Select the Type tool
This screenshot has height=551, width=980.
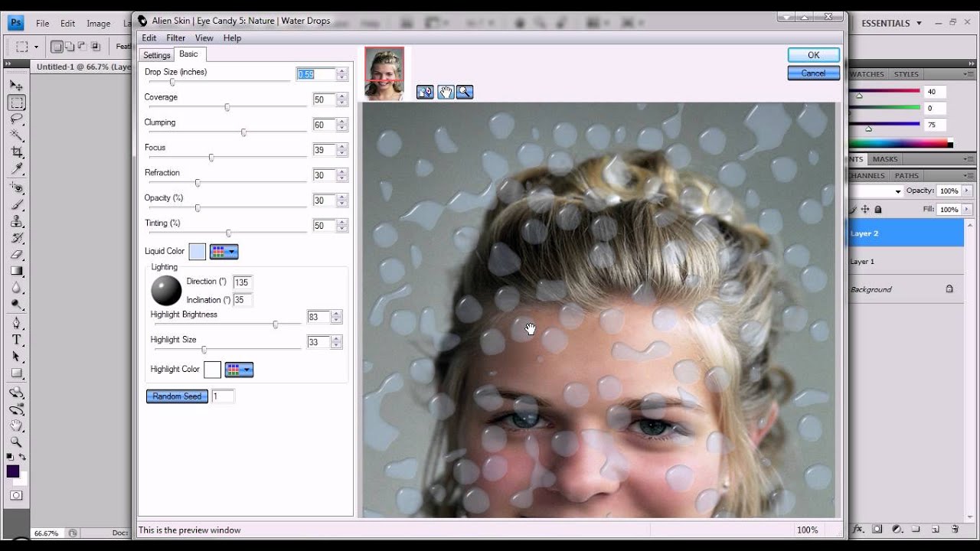(16, 340)
